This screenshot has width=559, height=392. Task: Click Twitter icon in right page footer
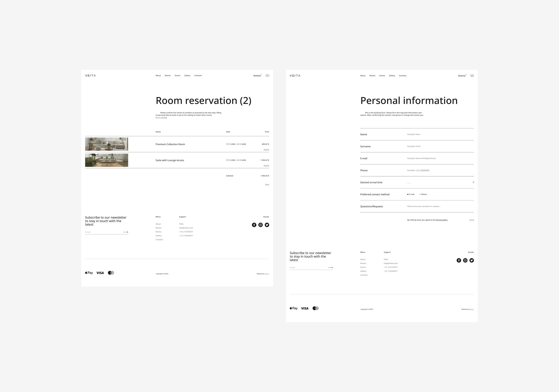tap(472, 260)
